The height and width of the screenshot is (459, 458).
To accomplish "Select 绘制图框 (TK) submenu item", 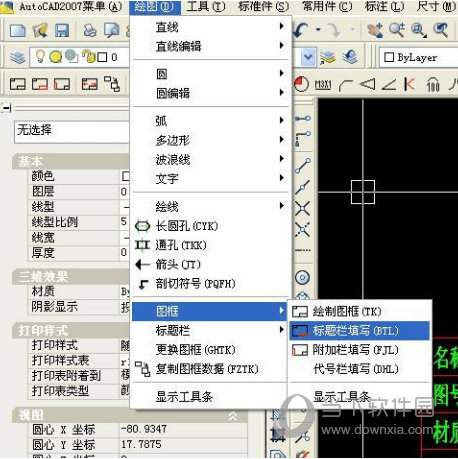I will pos(360,311).
